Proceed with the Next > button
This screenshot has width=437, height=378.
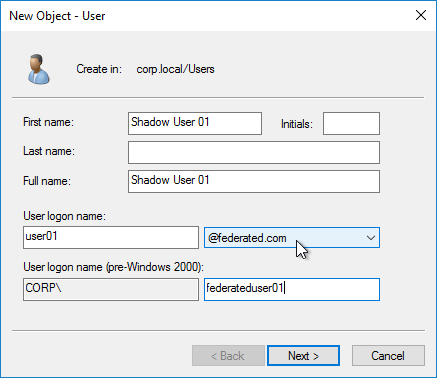[x=303, y=355]
